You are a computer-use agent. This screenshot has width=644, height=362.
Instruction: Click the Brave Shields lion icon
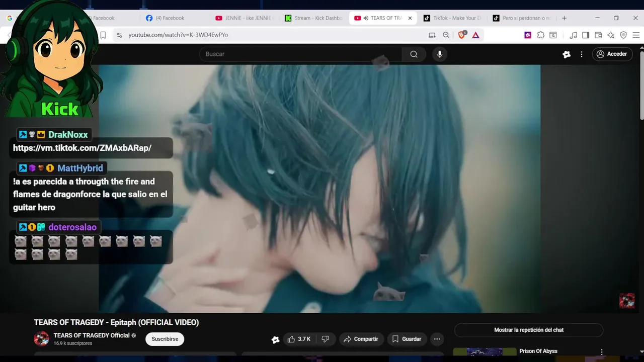pos(462,35)
